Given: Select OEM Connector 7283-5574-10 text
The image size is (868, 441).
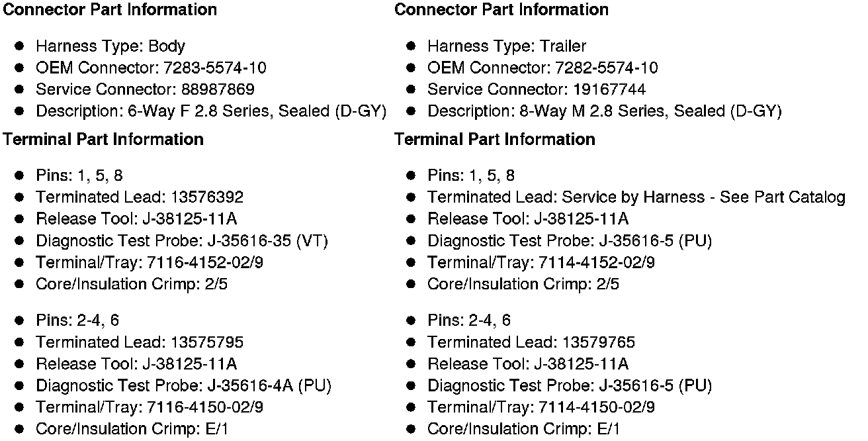Looking at the screenshot, I should click(151, 68).
